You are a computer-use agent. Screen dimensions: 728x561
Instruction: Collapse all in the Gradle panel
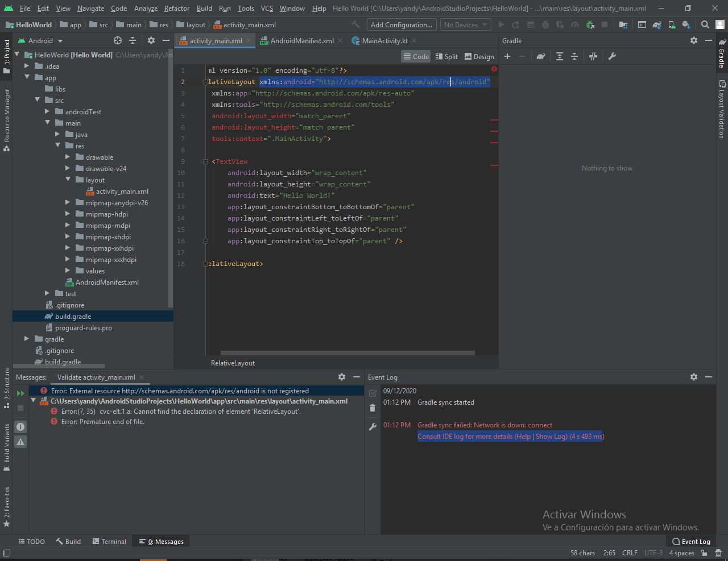(574, 56)
